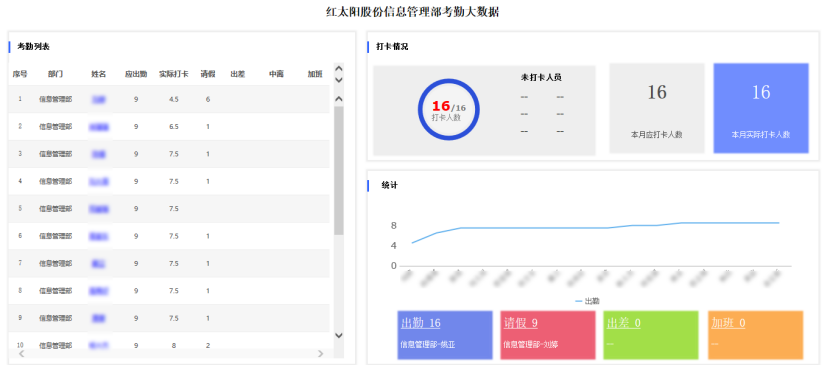Click the 考勤列表 panel title
The image size is (830, 366).
(33, 47)
